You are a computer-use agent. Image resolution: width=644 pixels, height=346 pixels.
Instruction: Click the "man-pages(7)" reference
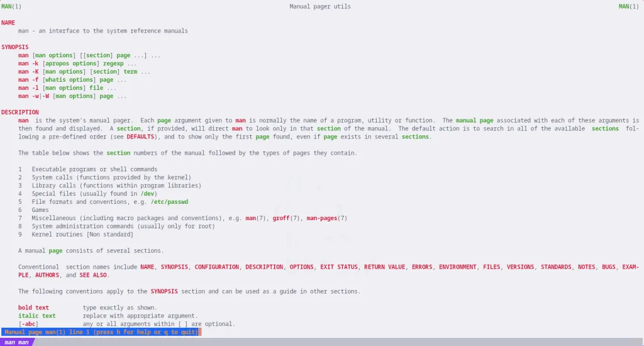[x=327, y=218]
